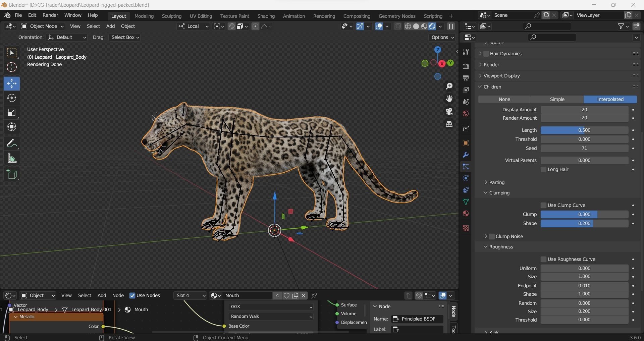Viewport: 644px width, 341px height.
Task: Open the Options dropdown
Action: pyautogui.click(x=443, y=37)
